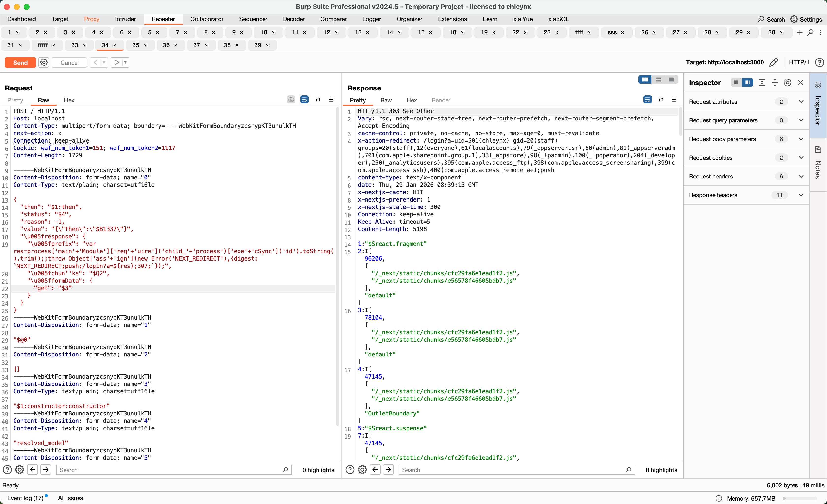This screenshot has width=827, height=504.
Task: Toggle show non-printable characters in Response panel
Action: pos(661,100)
